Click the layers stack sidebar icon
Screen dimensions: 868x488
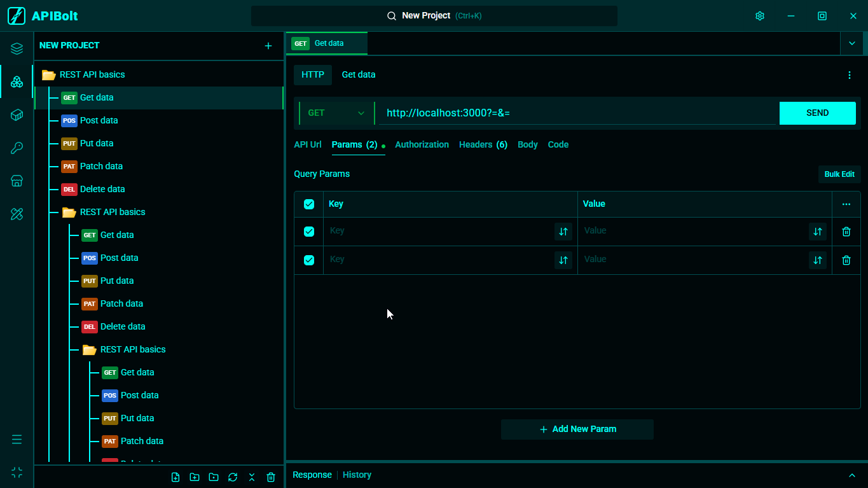[17, 48]
